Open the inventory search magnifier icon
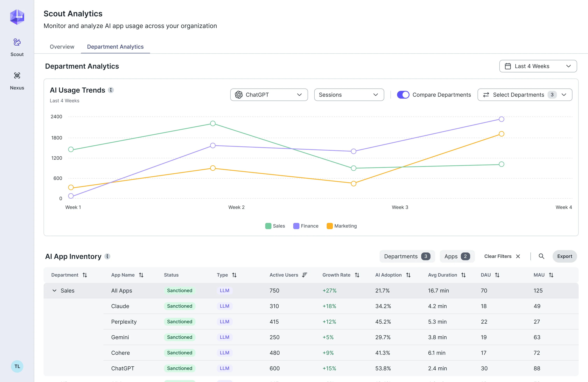588x382 pixels. pyautogui.click(x=541, y=256)
